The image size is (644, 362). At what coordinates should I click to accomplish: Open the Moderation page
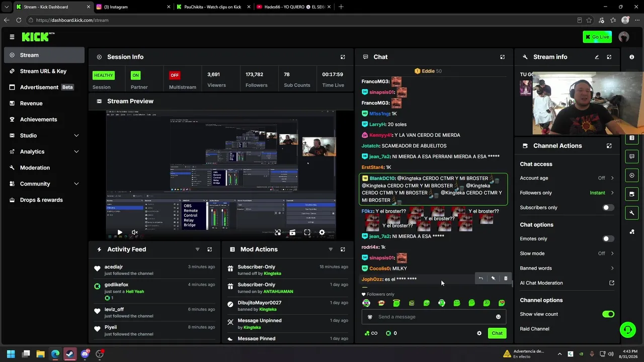click(x=44, y=168)
